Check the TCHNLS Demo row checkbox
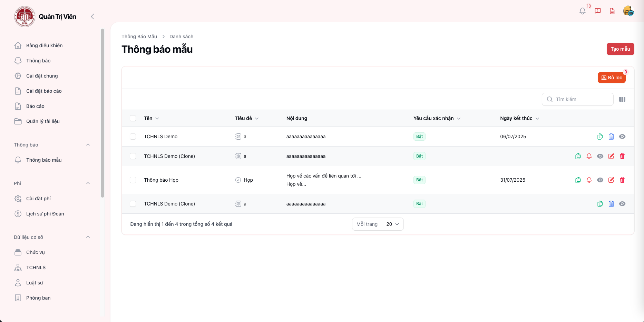The width and height of the screenshot is (644, 322). coord(133,137)
